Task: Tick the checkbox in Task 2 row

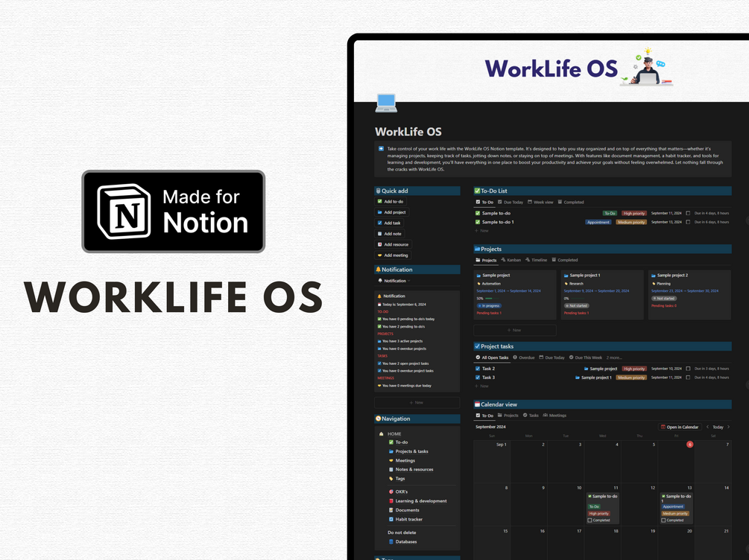Action: point(688,369)
